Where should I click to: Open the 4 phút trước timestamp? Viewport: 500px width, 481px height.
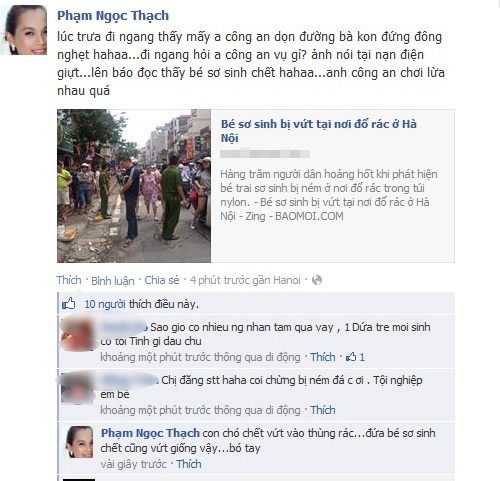tap(245, 280)
